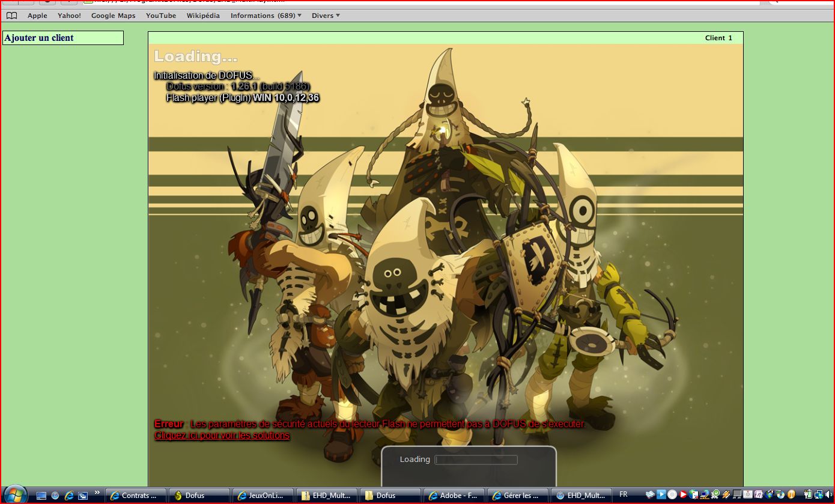The image size is (835, 504).
Task: Open the Windows Start orb
Action: point(15,495)
